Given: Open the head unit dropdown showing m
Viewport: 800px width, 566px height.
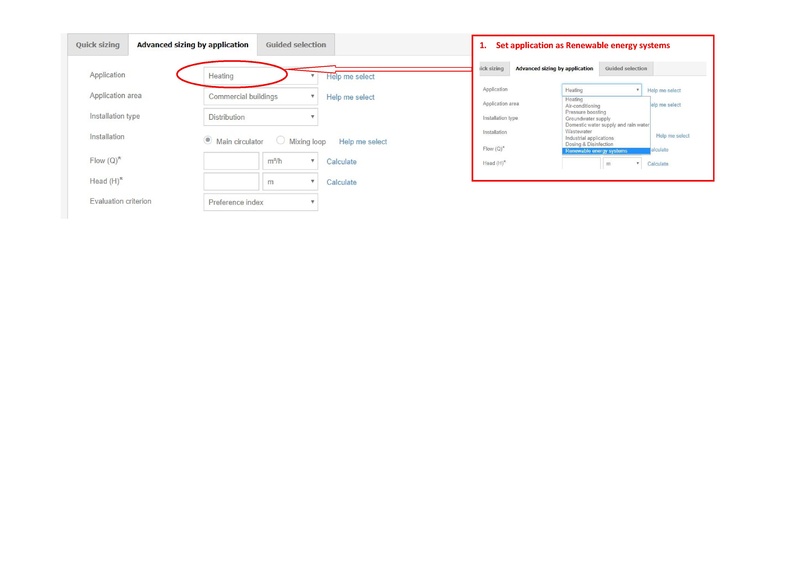Looking at the screenshot, I should [290, 182].
